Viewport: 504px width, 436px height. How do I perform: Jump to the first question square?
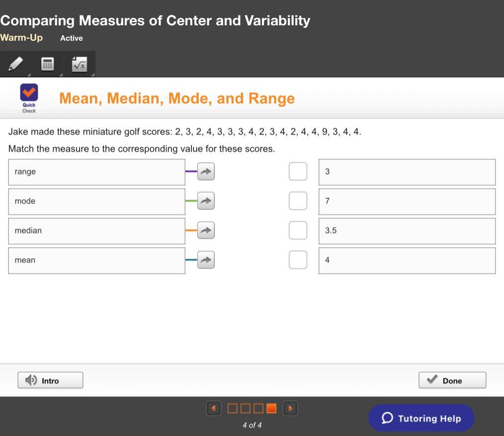pos(232,408)
